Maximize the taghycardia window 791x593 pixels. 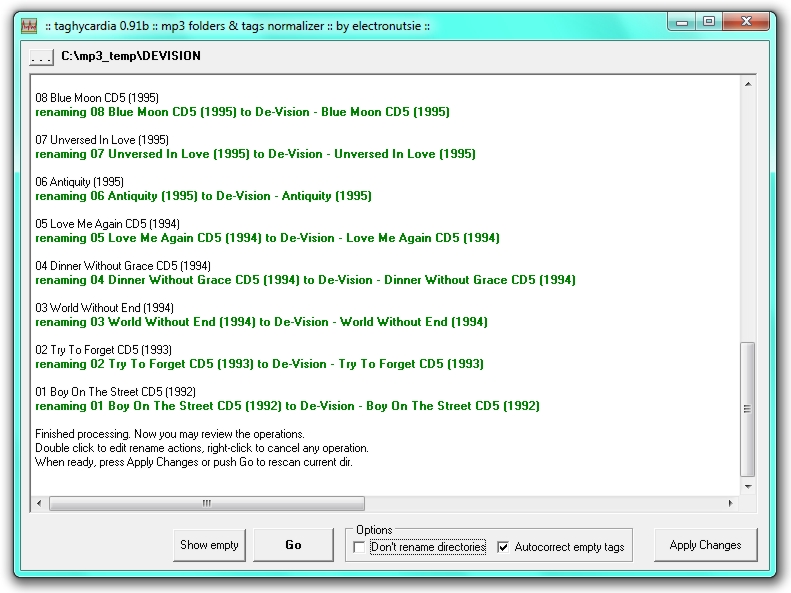pyautogui.click(x=709, y=22)
